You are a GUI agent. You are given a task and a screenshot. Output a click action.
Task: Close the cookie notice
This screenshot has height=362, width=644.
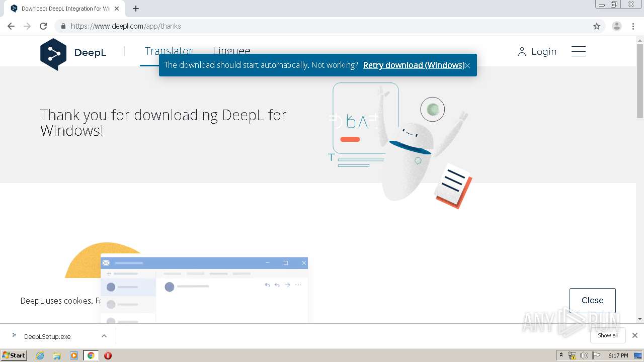pyautogui.click(x=592, y=300)
